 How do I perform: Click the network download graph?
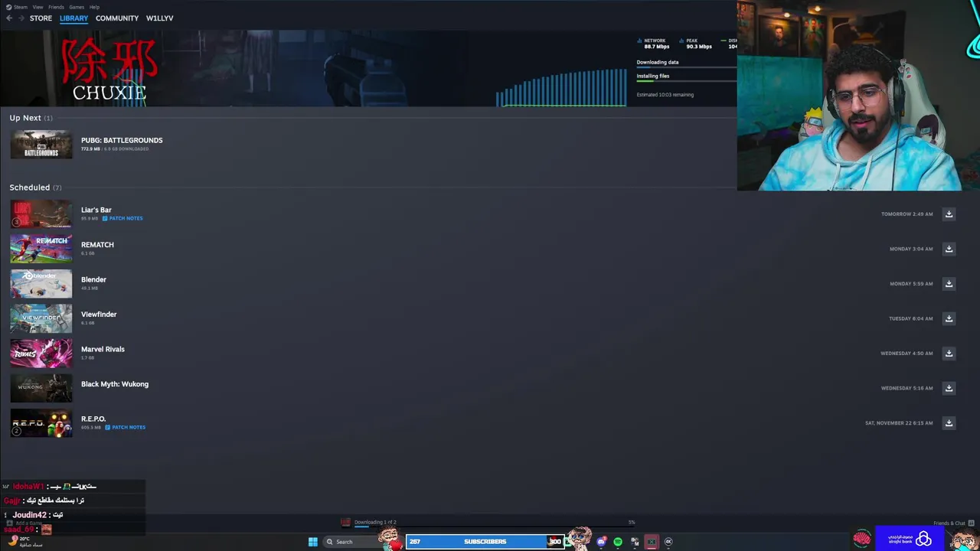pyautogui.click(x=561, y=86)
